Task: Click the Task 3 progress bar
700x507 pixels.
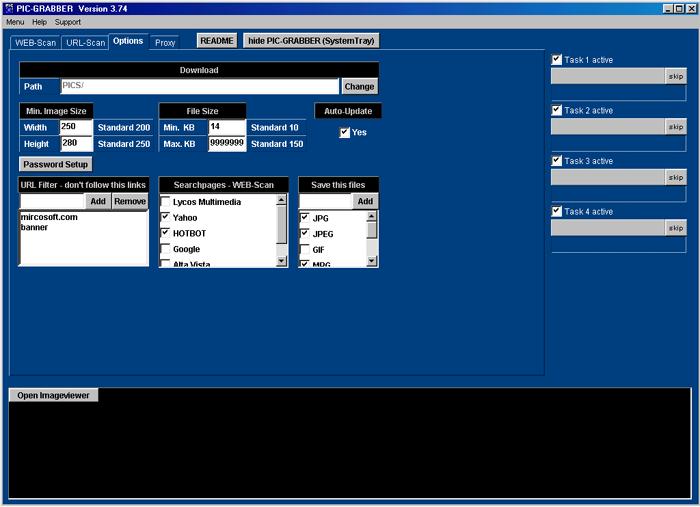Action: [608, 177]
